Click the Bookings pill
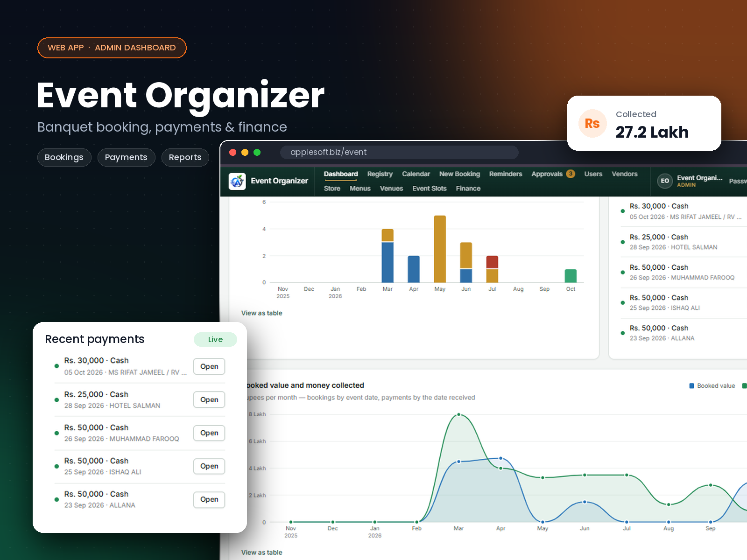 point(64,157)
